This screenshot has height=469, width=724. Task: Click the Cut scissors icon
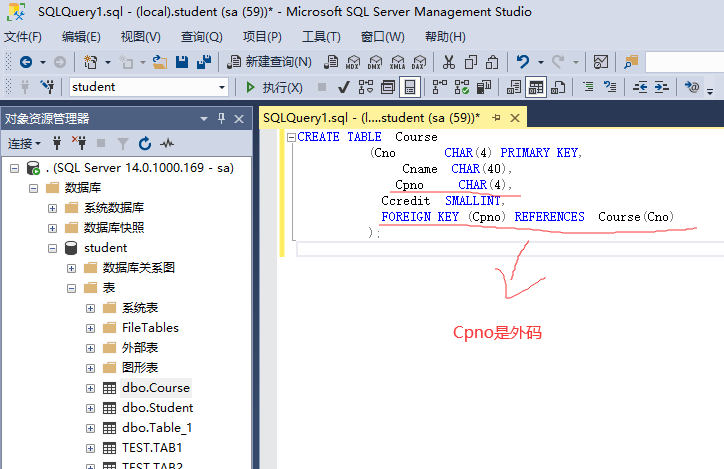click(x=448, y=62)
